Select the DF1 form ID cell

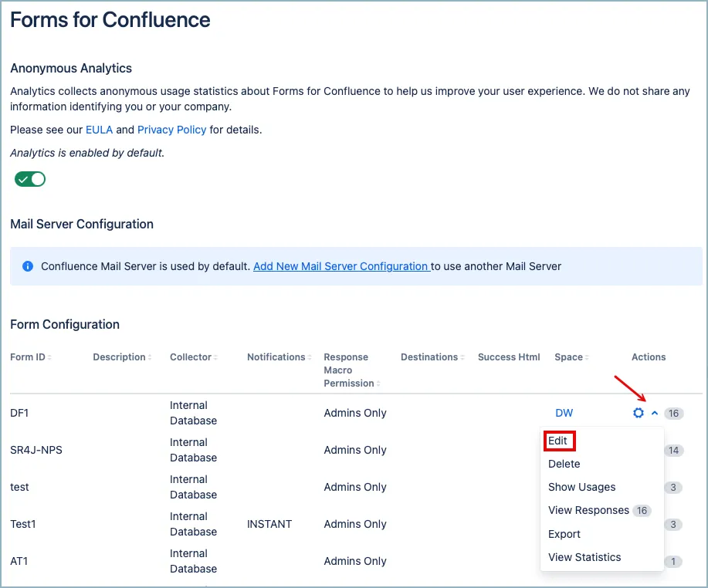pyautogui.click(x=19, y=413)
